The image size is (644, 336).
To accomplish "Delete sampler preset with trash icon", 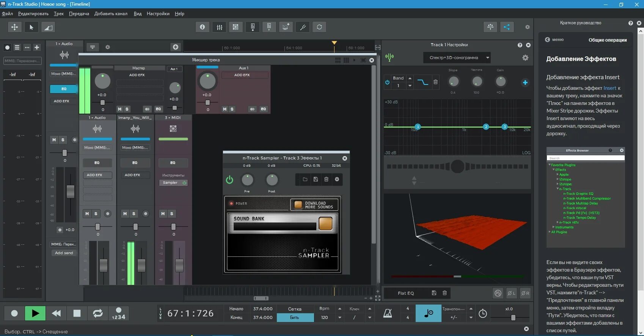I will pyautogui.click(x=326, y=179).
